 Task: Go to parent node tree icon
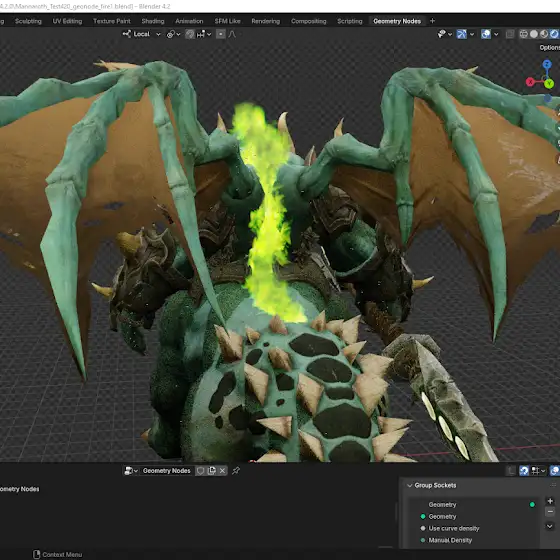tap(511, 471)
